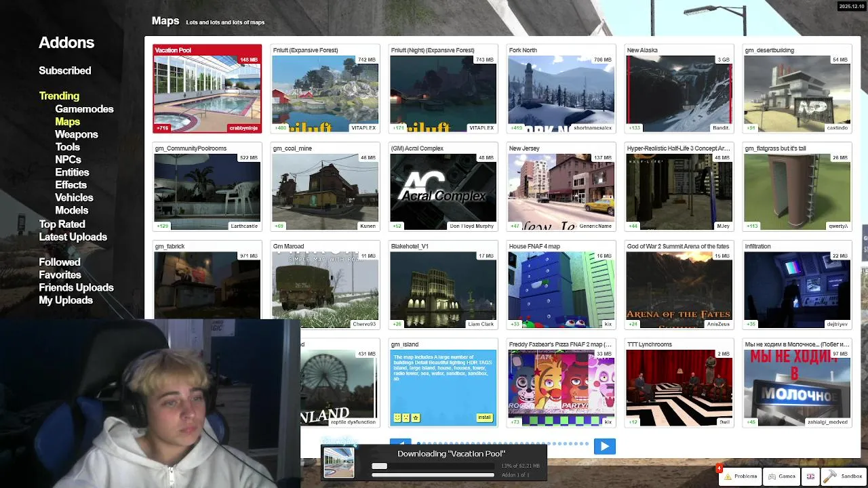Image resolution: width=868 pixels, height=488 pixels.
Task: Open the NPCs subcategory
Action: (68, 160)
